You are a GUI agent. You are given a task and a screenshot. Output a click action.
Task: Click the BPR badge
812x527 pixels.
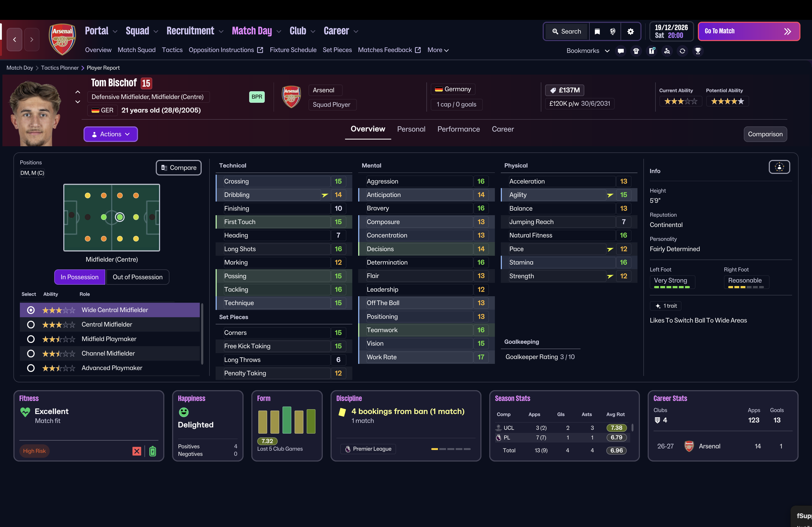pyautogui.click(x=257, y=97)
